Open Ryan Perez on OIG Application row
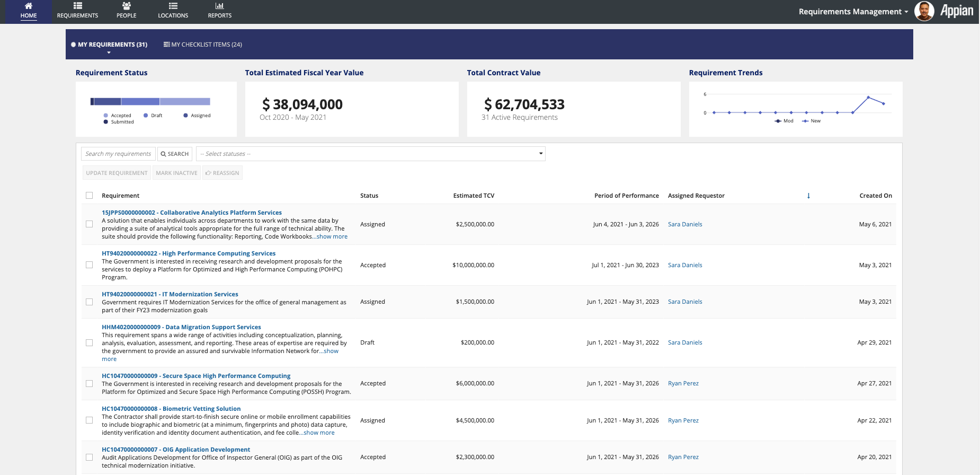 pyautogui.click(x=683, y=457)
